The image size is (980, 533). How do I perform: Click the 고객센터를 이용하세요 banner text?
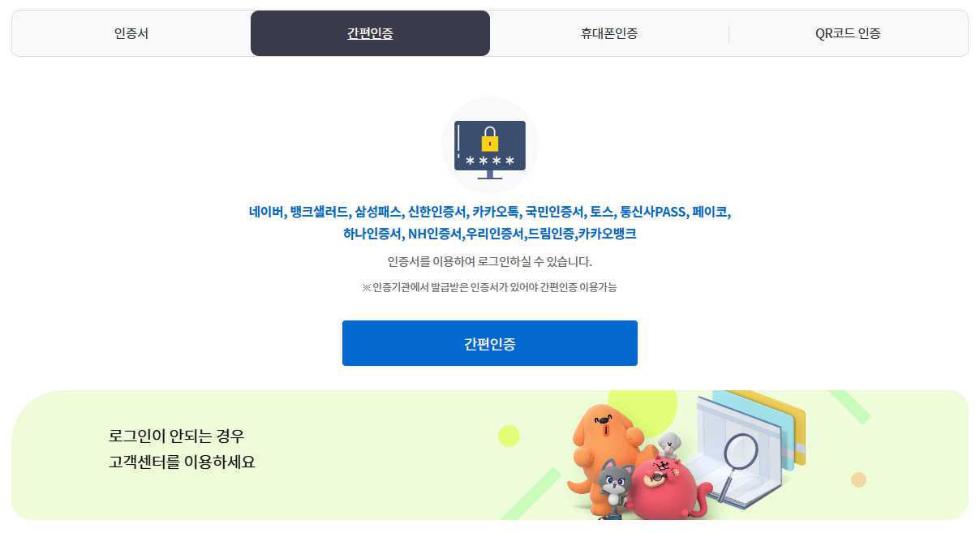click(x=183, y=462)
